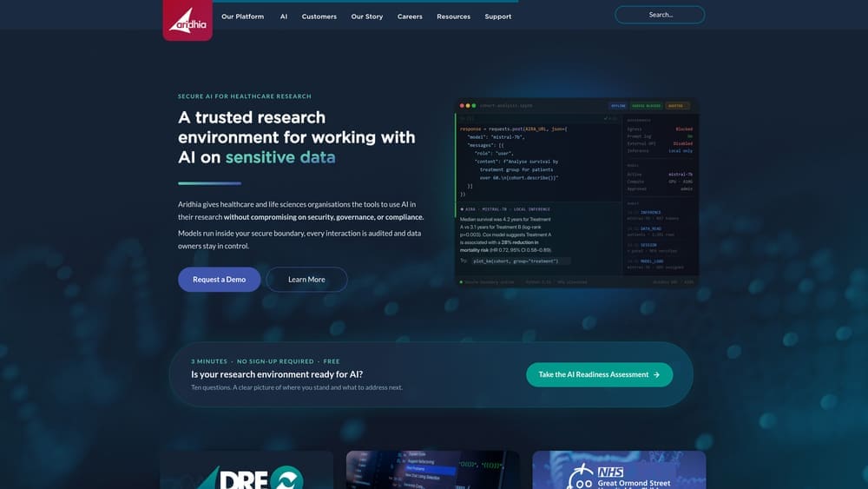Open the code-screen card thumbnail
This screenshot has width=868, height=489.
pos(433,470)
